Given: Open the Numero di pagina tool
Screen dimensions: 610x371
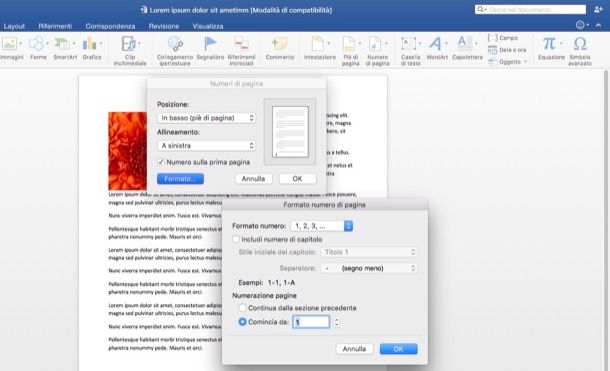Looking at the screenshot, I should click(x=375, y=44).
